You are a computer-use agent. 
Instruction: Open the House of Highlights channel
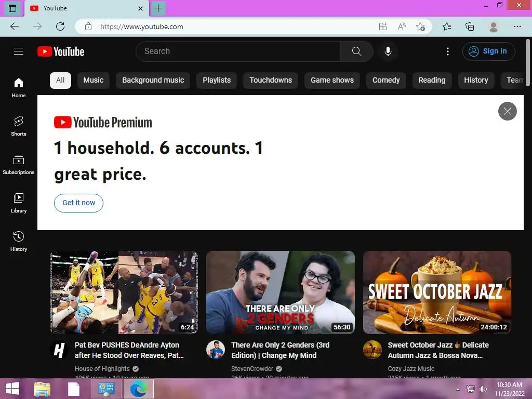coord(102,369)
